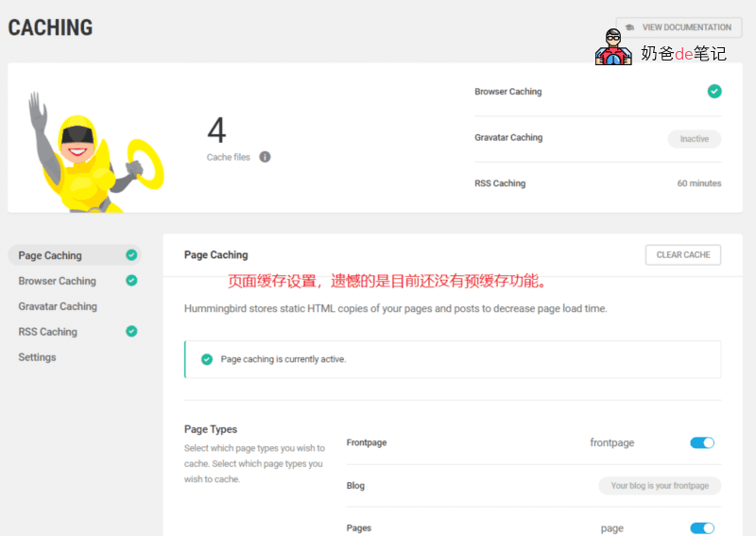
Task: Click the 'Your blog is your frontpage' label
Action: click(x=660, y=486)
